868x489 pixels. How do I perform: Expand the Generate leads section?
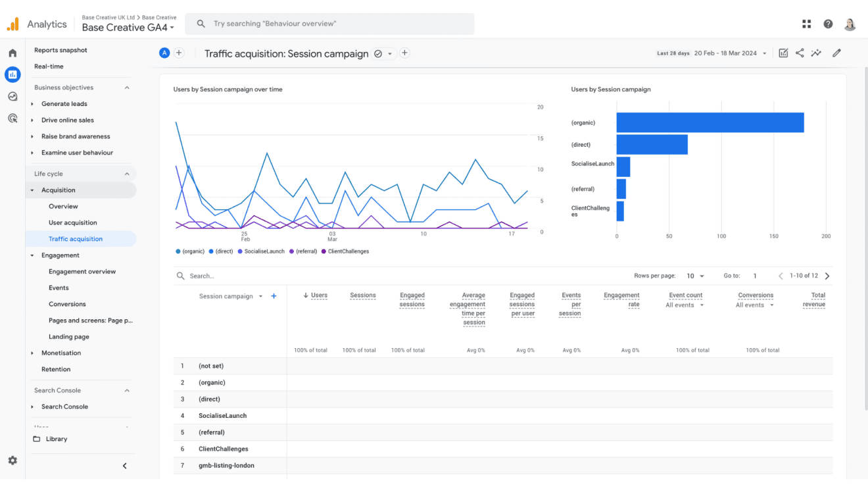[x=64, y=104]
